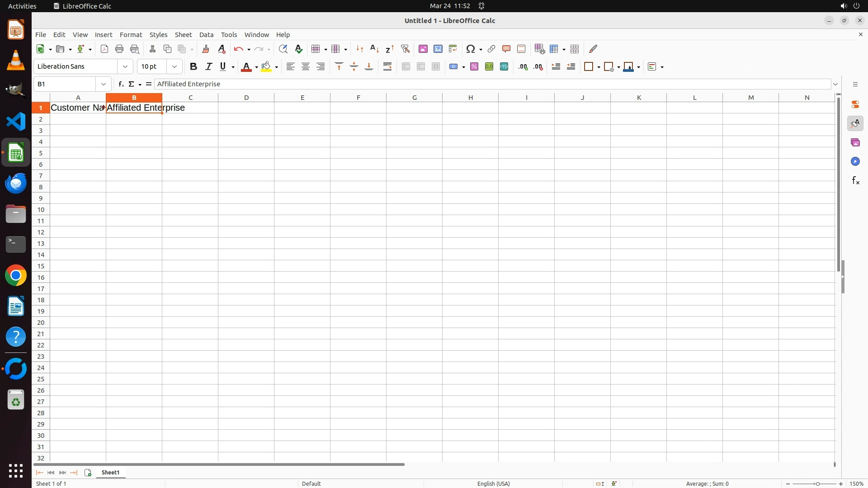The image size is (868, 488).
Task: Click the AutoFilter icon
Action: click(405, 49)
